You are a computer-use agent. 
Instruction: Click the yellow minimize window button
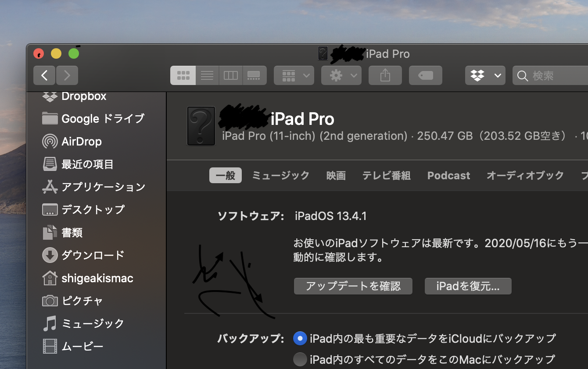[56, 53]
